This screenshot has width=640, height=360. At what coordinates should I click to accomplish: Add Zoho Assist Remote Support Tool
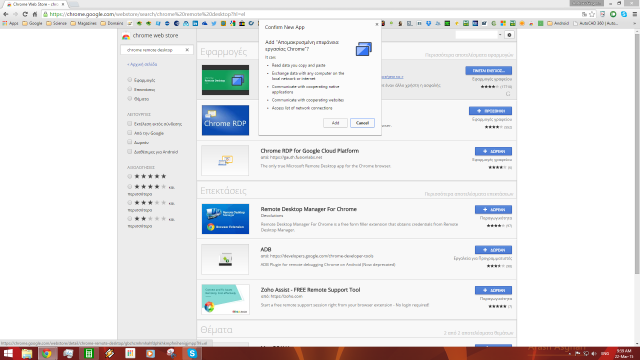(x=493, y=290)
